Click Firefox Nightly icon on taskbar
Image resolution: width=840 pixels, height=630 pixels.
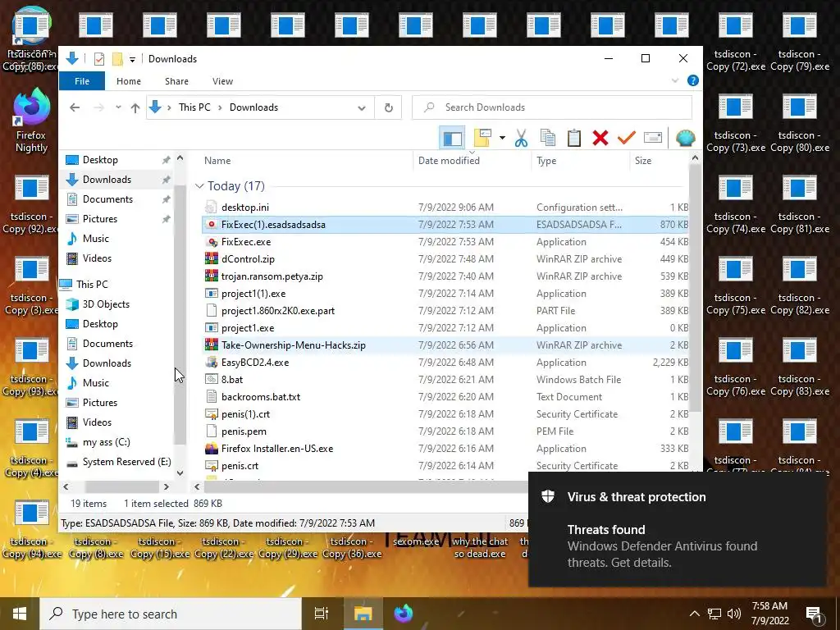point(404,614)
